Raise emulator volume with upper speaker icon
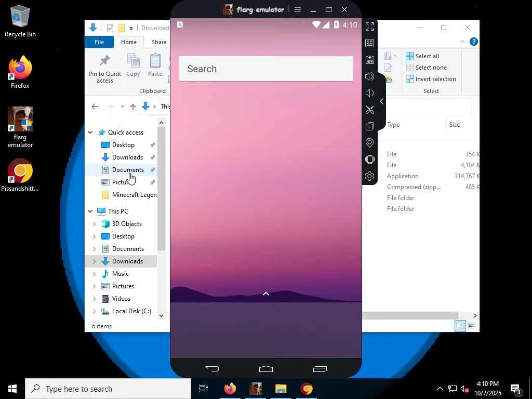Screen dimensions: 532x399 click(x=369, y=76)
